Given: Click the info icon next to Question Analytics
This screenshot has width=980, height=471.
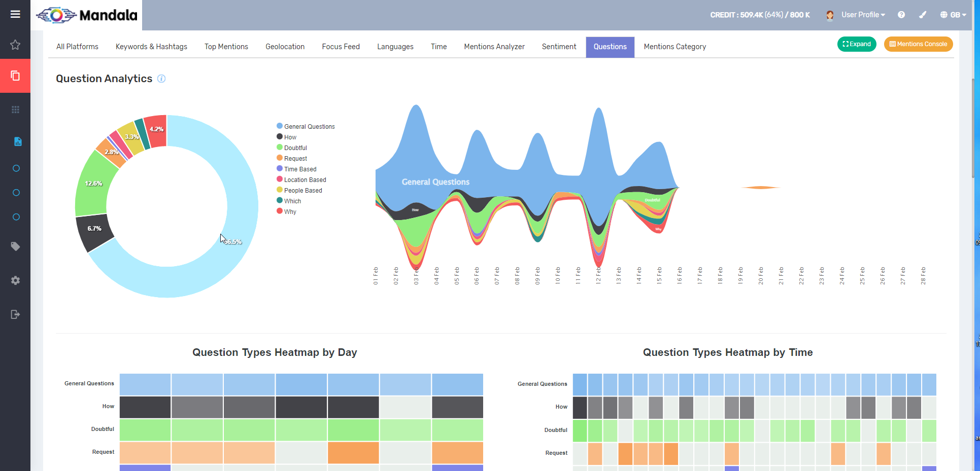Looking at the screenshot, I should (161, 79).
